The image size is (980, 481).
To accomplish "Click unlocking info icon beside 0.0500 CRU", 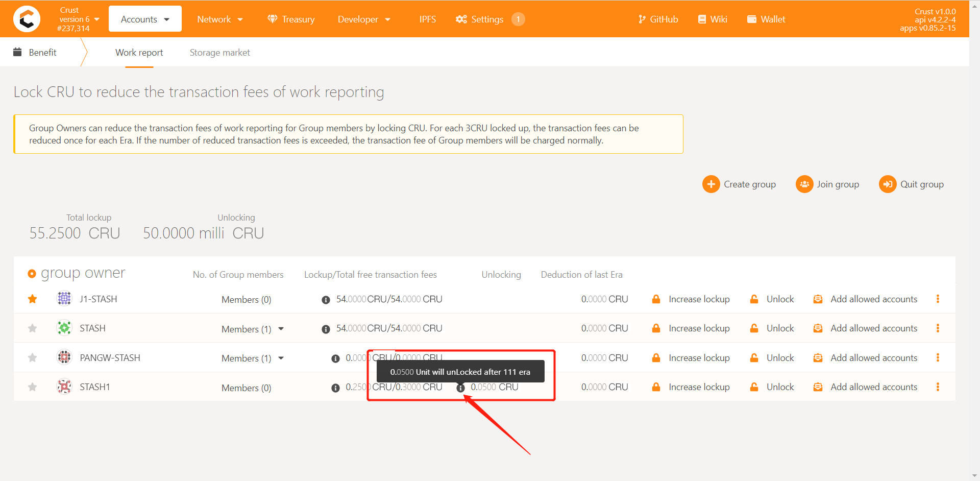I will (x=460, y=388).
